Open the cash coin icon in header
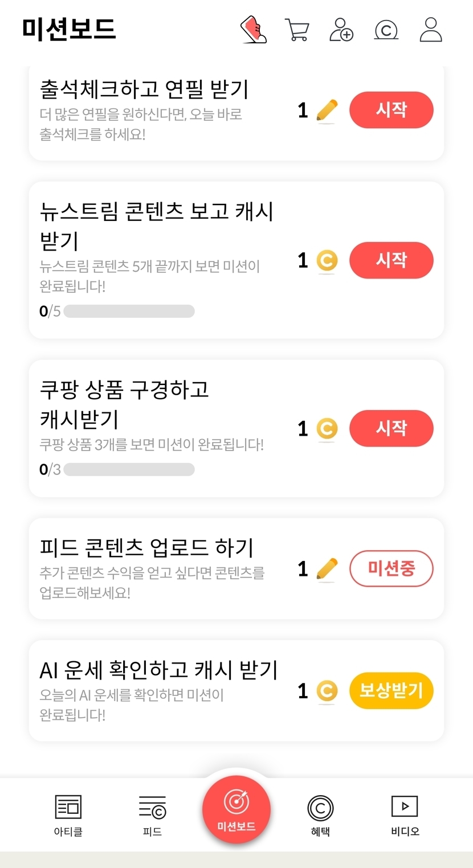Viewport: 473px width, 868px height. pos(386,30)
